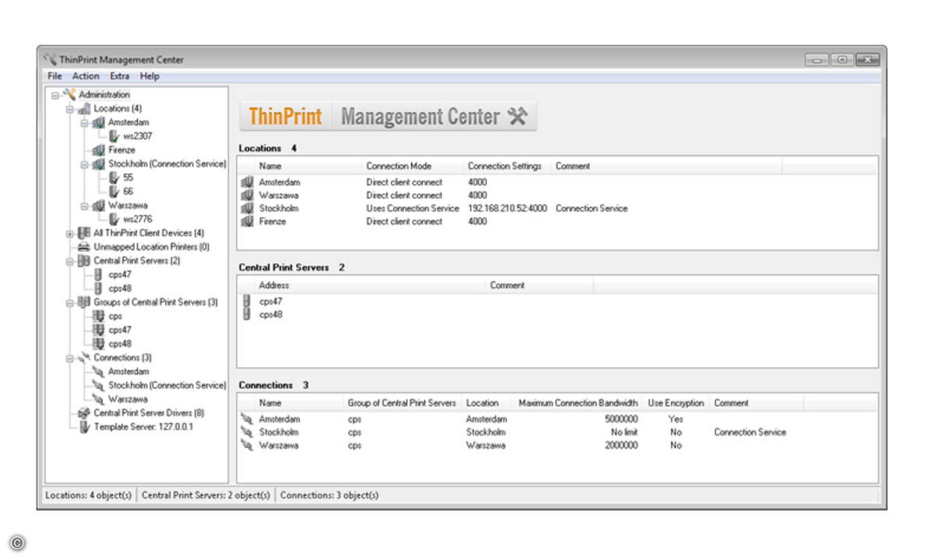Click the Warszawa row icon in Connections table

(247, 446)
